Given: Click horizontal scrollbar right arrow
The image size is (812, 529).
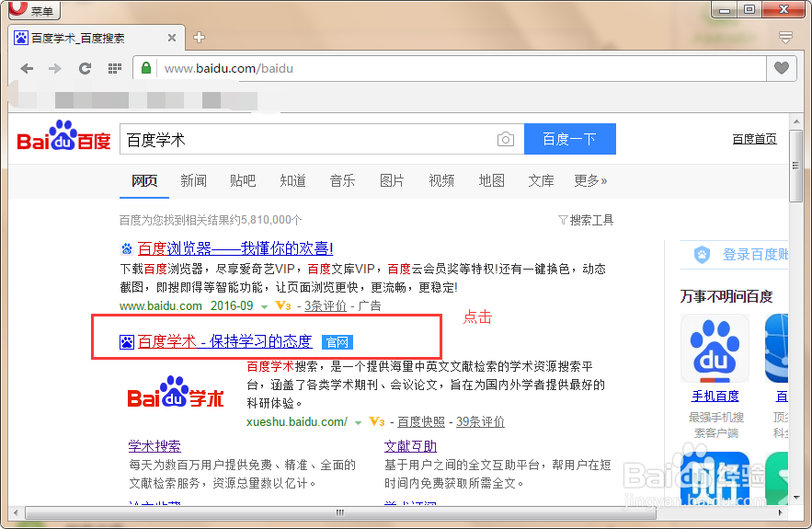Looking at the screenshot, I should 781,513.
